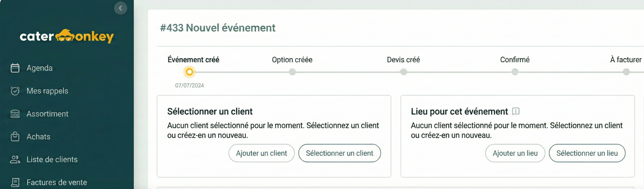
Task: Click the Factures de vente receipt icon
Action: pos(15,182)
